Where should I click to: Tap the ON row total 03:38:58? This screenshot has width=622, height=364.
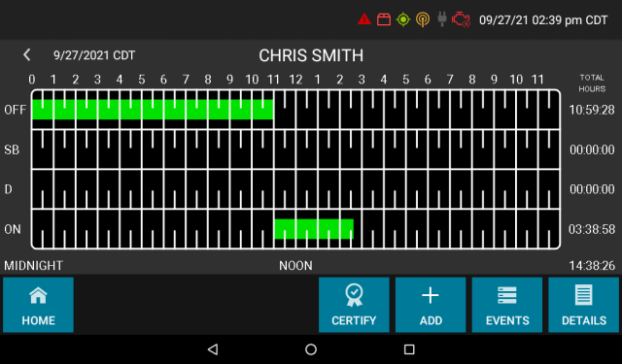point(592,229)
